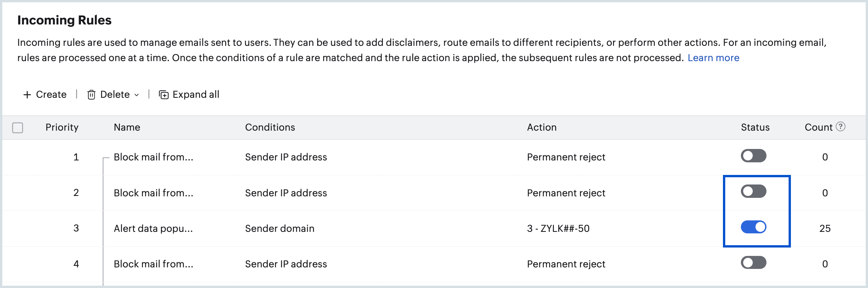Open the Delete dropdown arrow
The image size is (868, 288).
pos(137,95)
